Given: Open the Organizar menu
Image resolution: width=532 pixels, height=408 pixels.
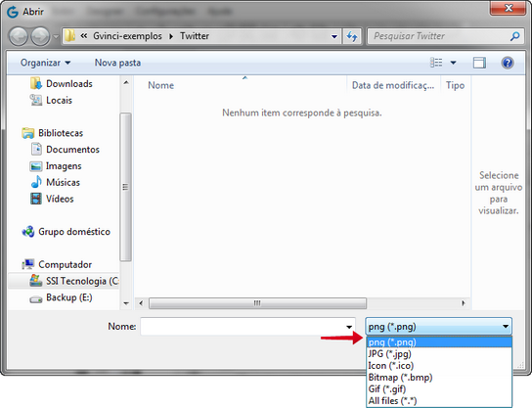Looking at the screenshot, I should (x=45, y=63).
